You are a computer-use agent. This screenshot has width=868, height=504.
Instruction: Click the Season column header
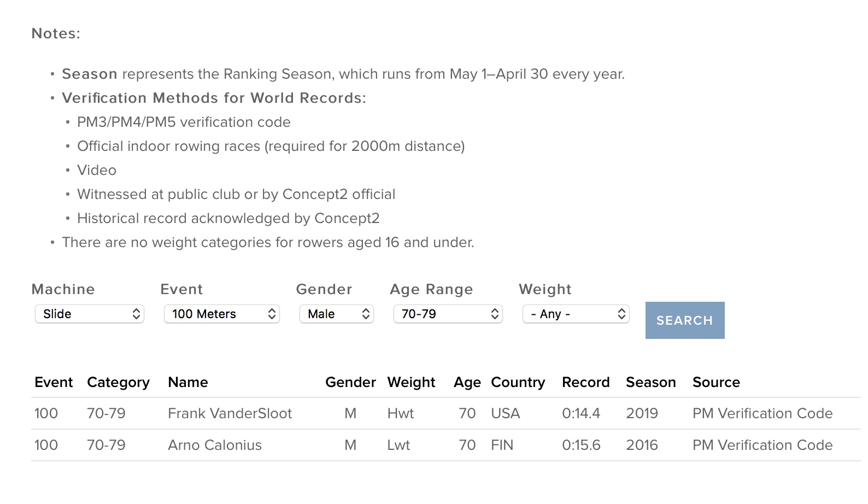coord(651,382)
